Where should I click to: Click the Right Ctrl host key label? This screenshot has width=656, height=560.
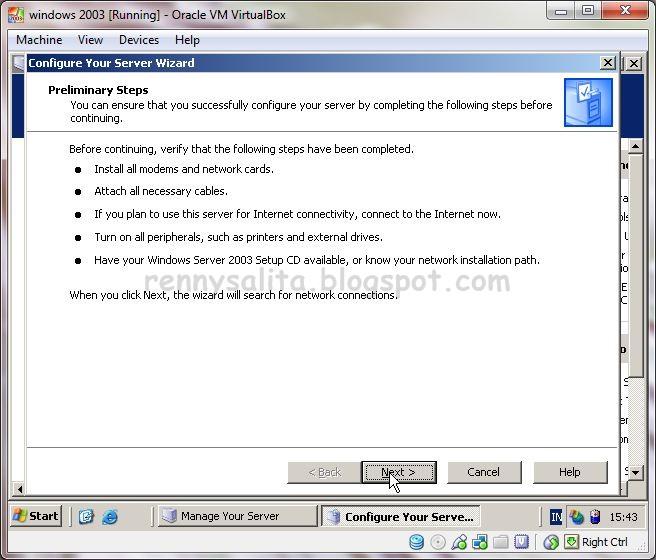[605, 542]
